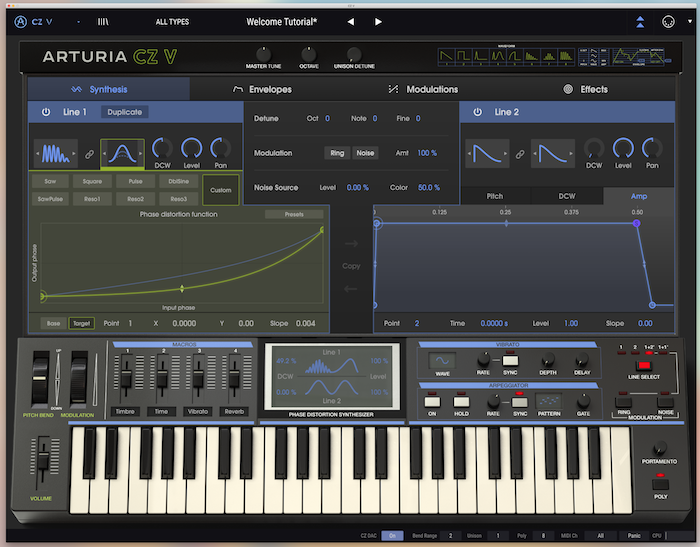The image size is (700, 547).
Task: Toggle the Poly button
Action: [x=660, y=484]
